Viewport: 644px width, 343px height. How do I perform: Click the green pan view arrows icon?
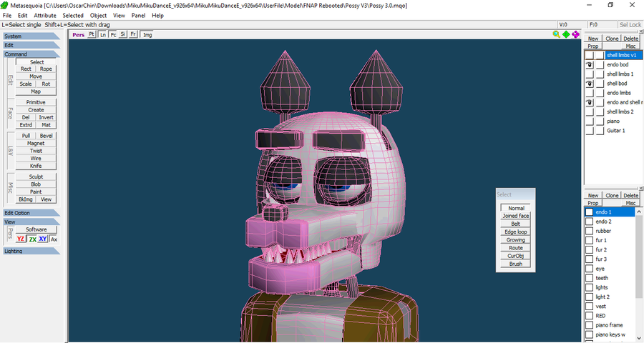tap(566, 34)
